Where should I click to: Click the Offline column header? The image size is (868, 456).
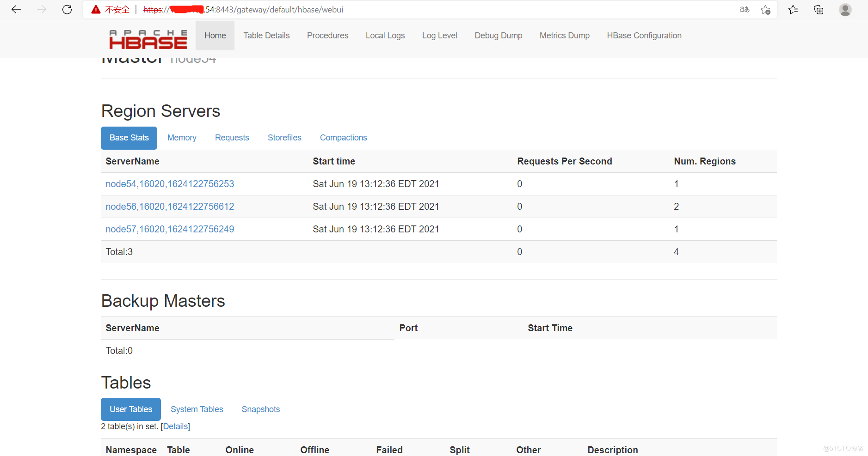coord(315,450)
